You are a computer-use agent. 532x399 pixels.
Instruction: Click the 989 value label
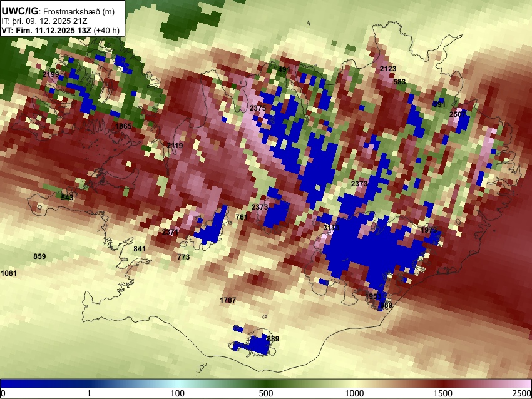pyautogui.click(x=386, y=305)
